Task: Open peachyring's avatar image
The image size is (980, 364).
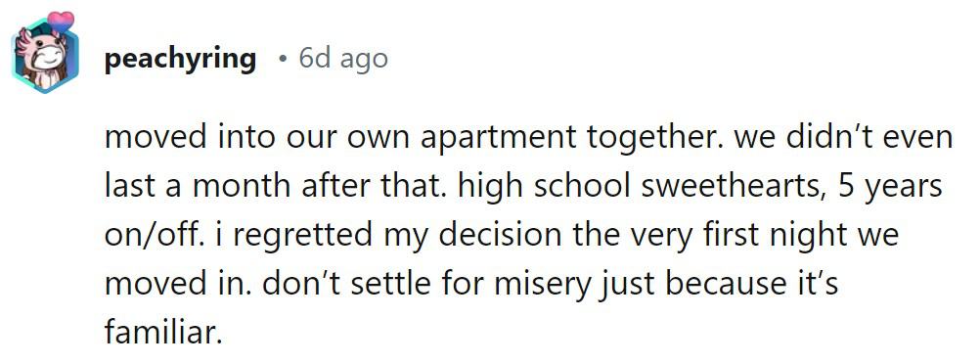Action: [45, 55]
